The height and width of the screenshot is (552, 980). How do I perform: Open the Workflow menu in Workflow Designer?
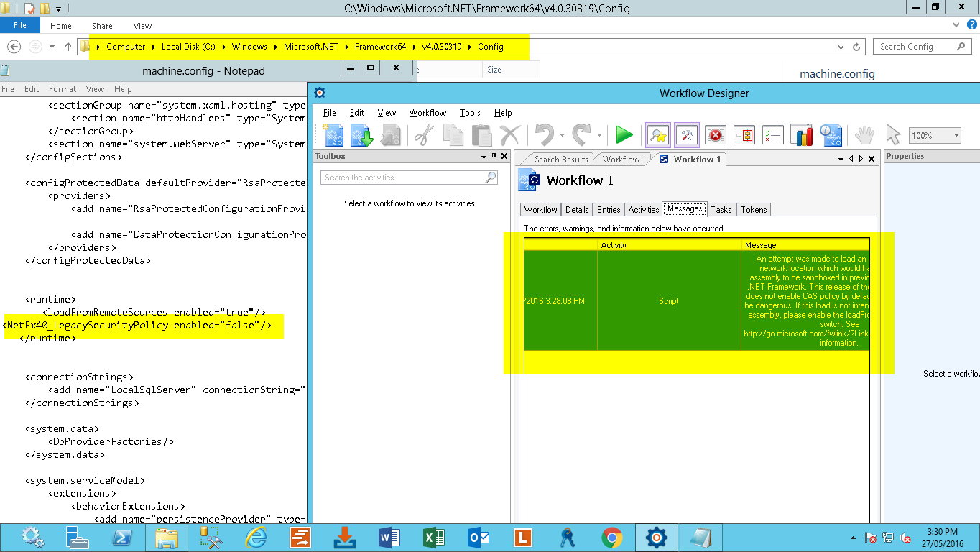[x=427, y=113]
